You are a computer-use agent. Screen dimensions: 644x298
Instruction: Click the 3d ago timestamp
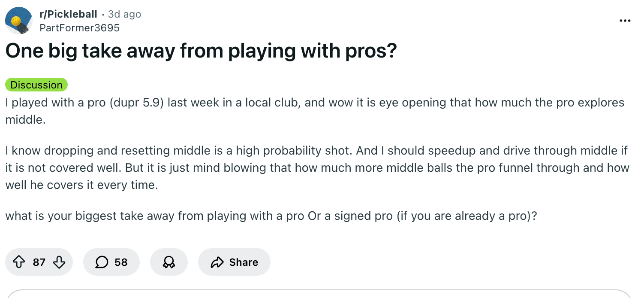coord(124,14)
